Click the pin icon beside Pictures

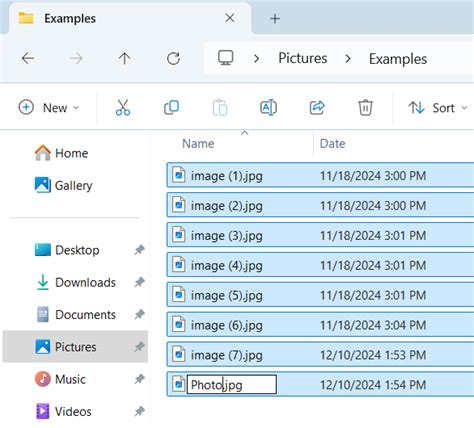coord(140,347)
